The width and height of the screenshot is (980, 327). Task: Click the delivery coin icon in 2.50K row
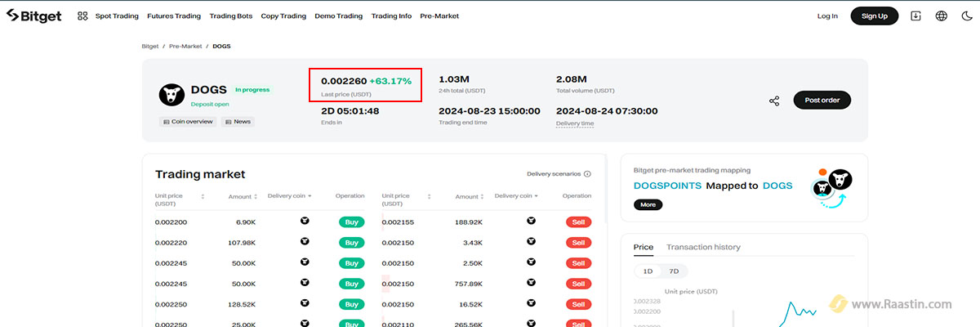click(531, 262)
